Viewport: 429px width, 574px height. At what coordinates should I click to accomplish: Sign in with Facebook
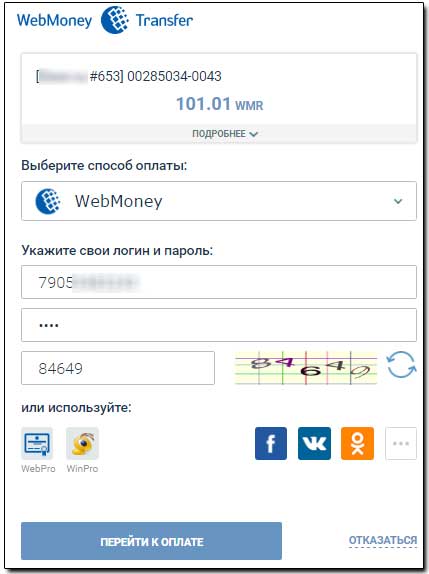271,443
